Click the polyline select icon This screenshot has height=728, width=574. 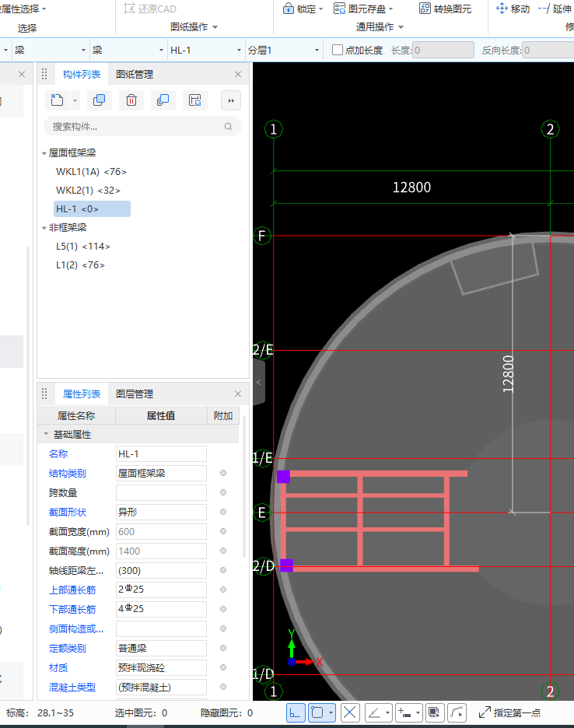pos(457,712)
